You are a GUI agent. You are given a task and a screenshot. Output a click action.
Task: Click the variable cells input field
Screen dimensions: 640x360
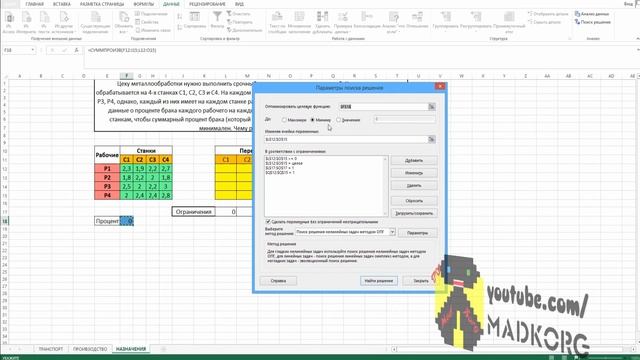(346, 139)
